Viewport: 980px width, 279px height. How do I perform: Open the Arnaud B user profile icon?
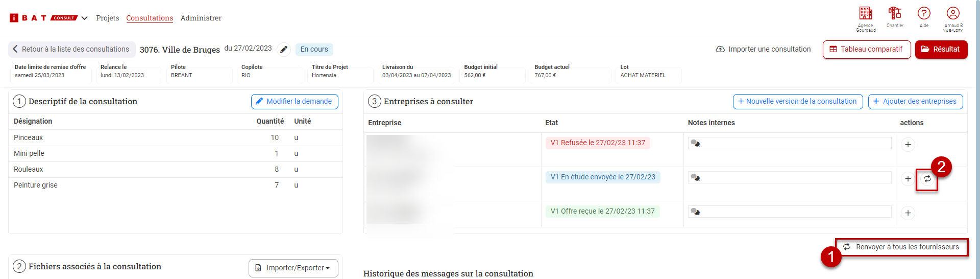[x=953, y=13]
